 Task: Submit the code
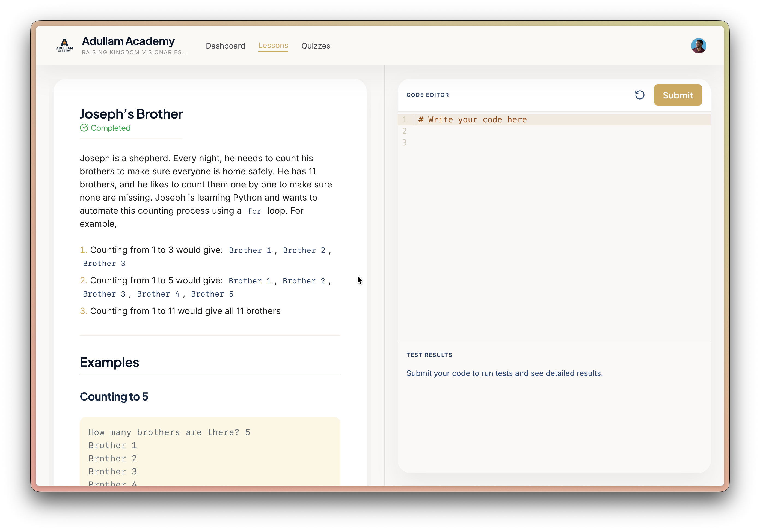(678, 95)
